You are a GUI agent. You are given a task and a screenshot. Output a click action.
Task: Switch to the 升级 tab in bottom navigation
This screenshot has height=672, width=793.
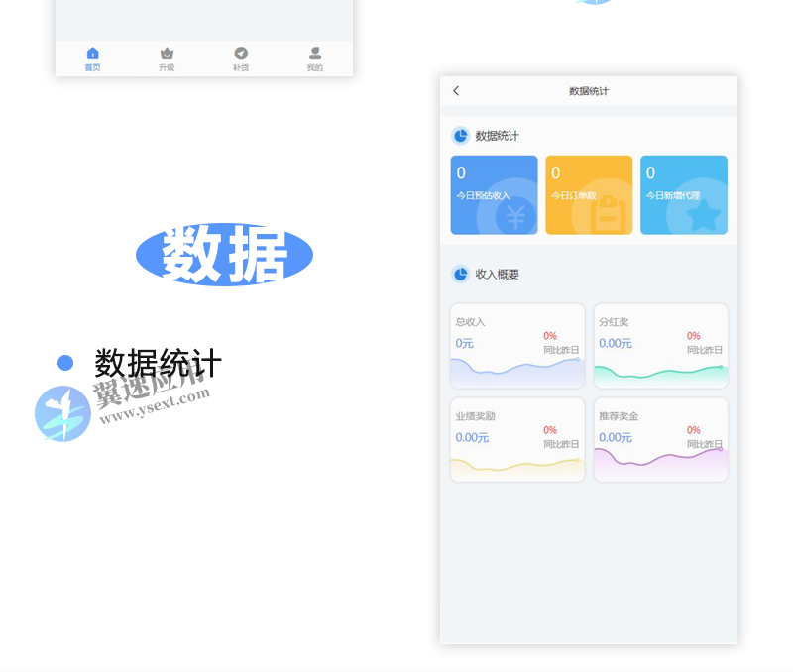click(x=167, y=59)
